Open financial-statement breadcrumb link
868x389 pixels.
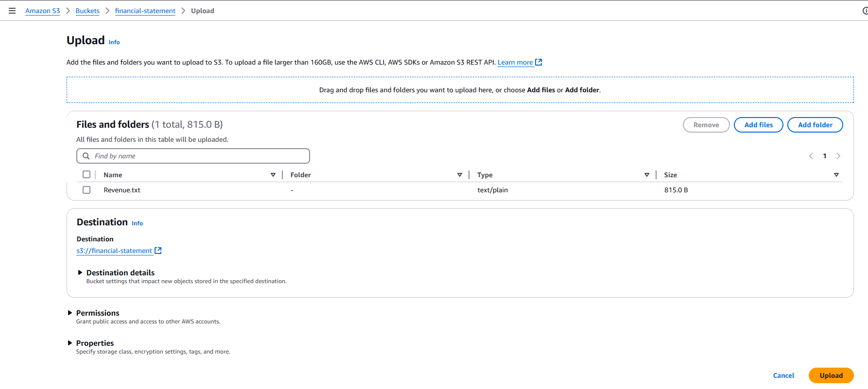(145, 11)
